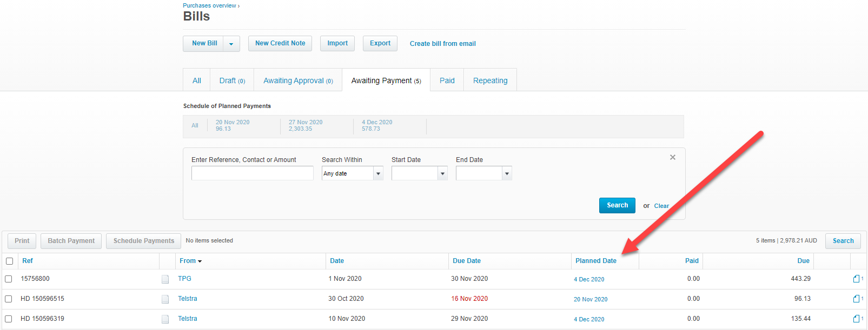
Task: Open attached file for bill HD 150596319
Action: tap(857, 319)
